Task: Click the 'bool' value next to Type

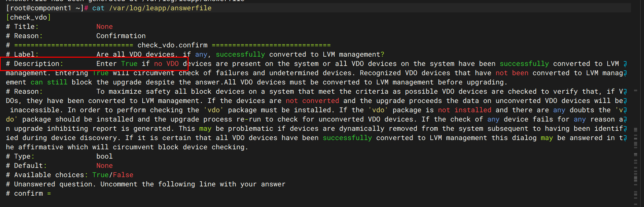Action: point(104,157)
